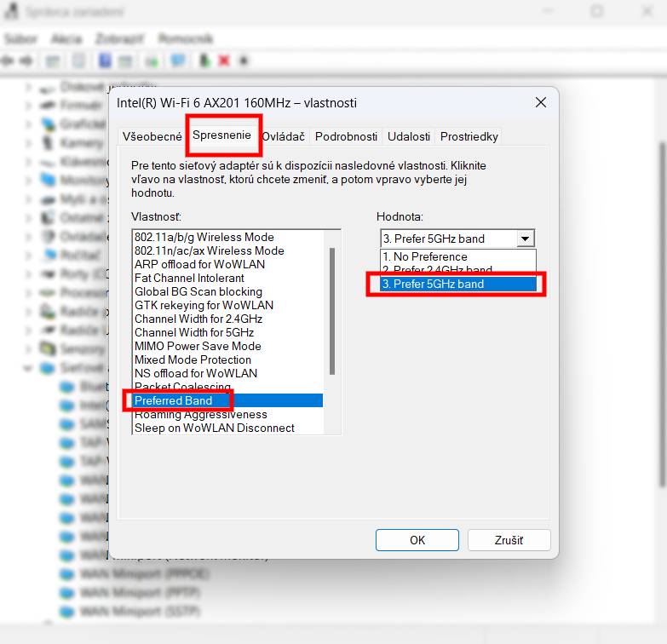Image resolution: width=667 pixels, height=644 pixels.
Task: Click the Device Manager title bar app icon
Action: [x=11, y=11]
